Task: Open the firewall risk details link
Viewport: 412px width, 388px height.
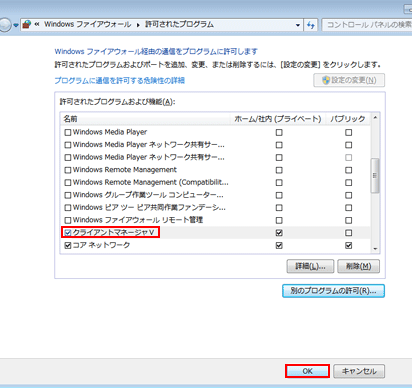Action: (119, 81)
